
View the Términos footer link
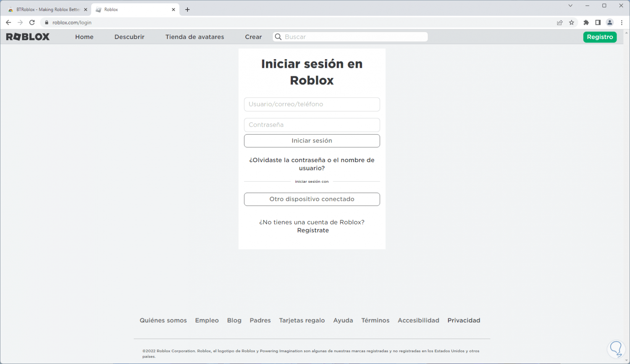pyautogui.click(x=375, y=321)
